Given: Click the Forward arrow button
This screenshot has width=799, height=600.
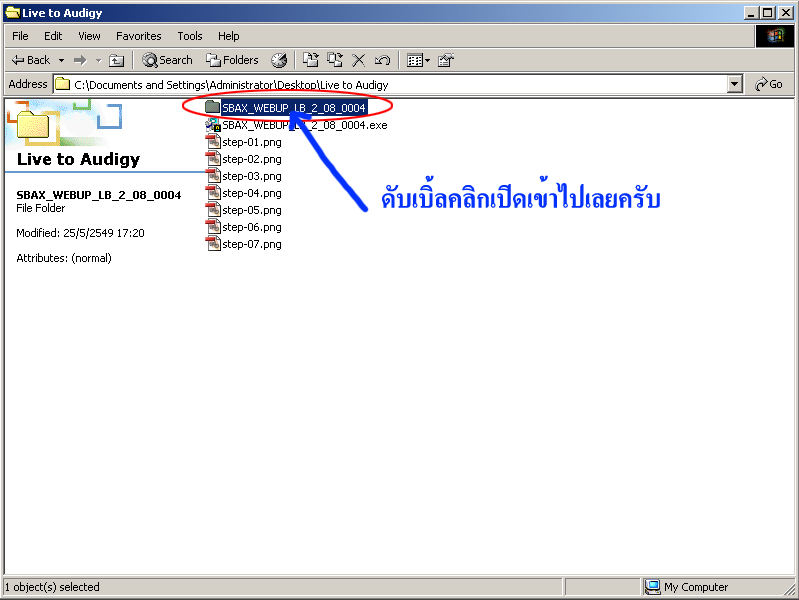Looking at the screenshot, I should (80, 61).
